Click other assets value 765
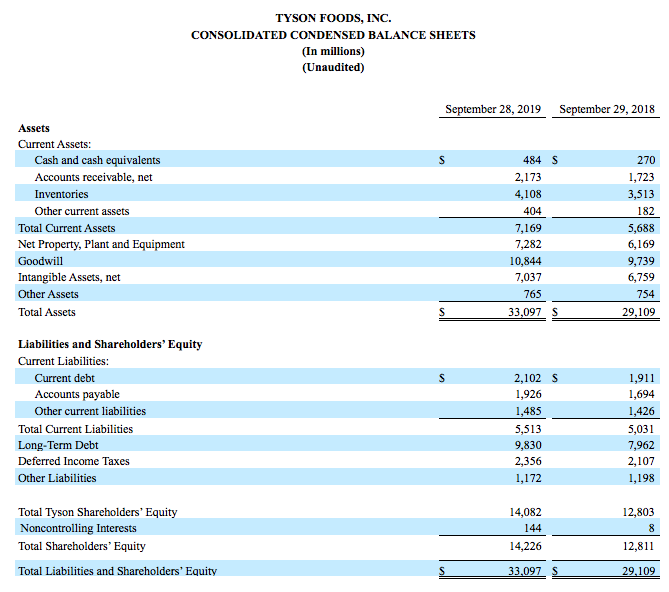Viewport: 669px width, 592px height. (x=532, y=294)
